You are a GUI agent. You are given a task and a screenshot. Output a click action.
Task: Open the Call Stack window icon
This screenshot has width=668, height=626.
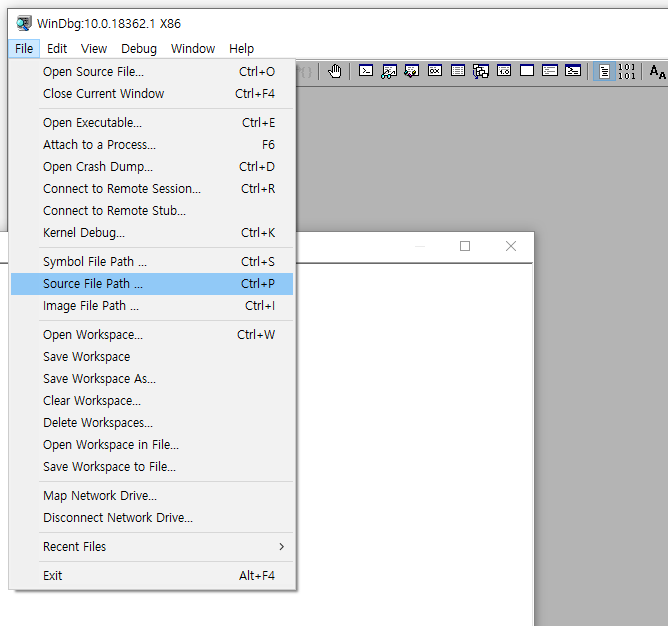(x=481, y=71)
